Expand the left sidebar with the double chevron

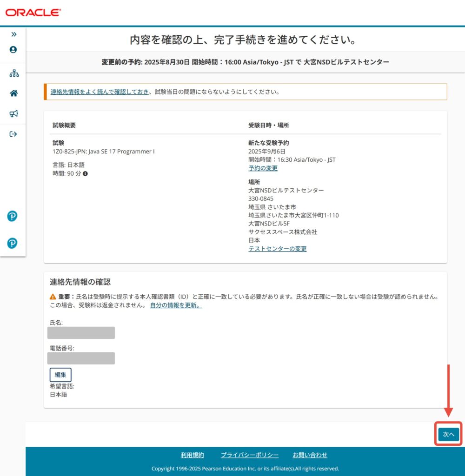click(13, 34)
